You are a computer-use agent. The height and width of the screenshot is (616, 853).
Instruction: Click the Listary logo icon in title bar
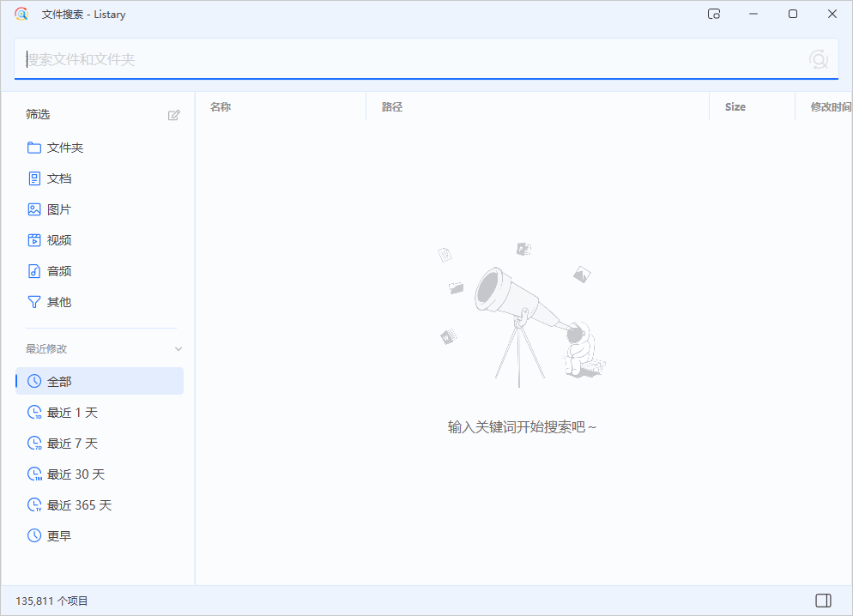coord(21,14)
